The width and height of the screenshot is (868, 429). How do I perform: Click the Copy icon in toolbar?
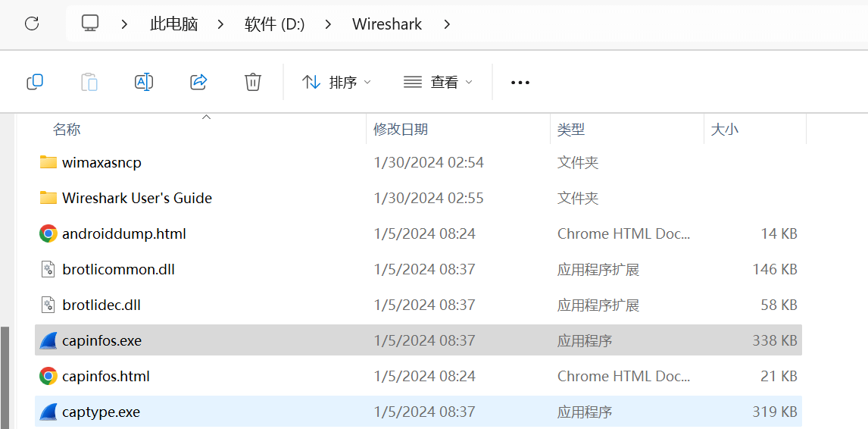point(34,82)
